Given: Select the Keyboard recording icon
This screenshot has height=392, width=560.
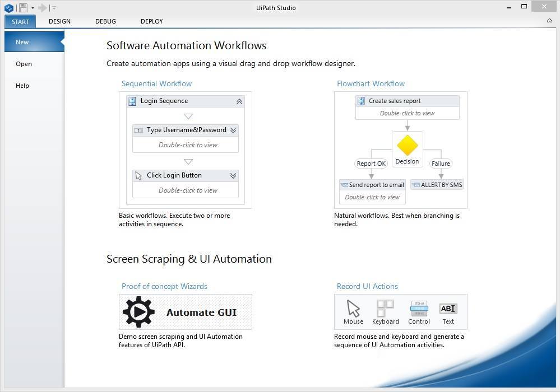Looking at the screenshot, I should tap(386, 308).
